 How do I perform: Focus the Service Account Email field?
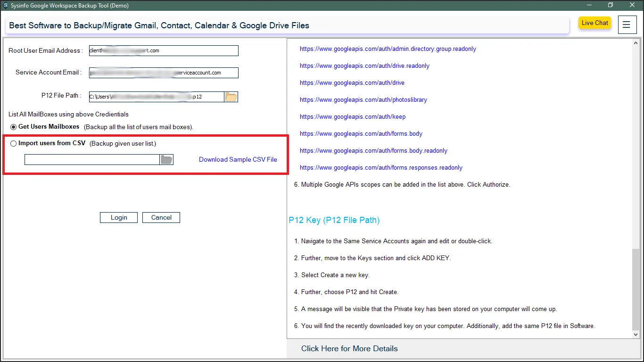point(164,73)
